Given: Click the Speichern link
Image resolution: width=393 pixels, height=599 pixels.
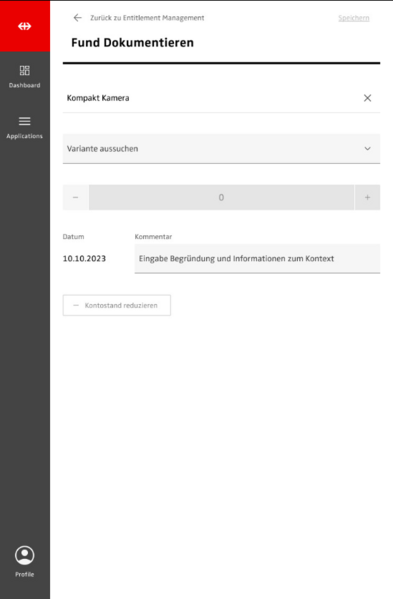Looking at the screenshot, I should pos(354,18).
